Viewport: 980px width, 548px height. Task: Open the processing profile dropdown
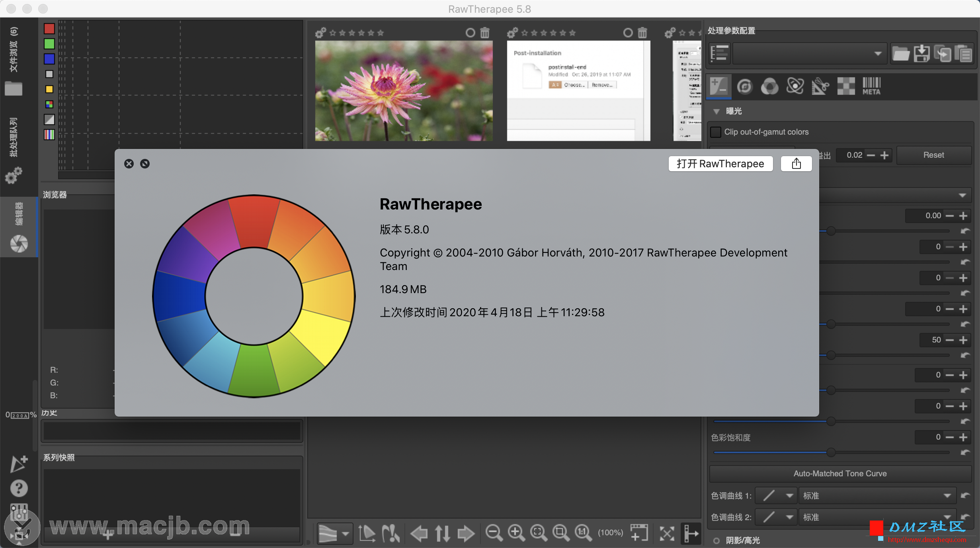point(810,53)
